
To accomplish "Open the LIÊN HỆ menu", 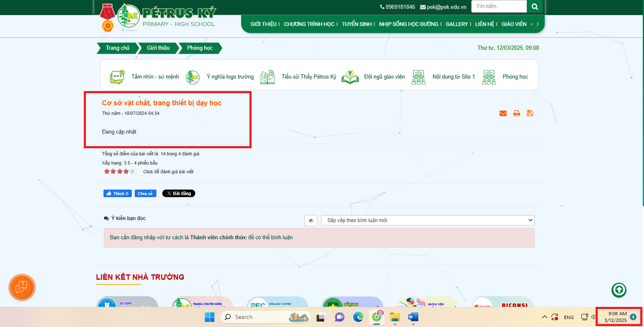I will tap(485, 24).
